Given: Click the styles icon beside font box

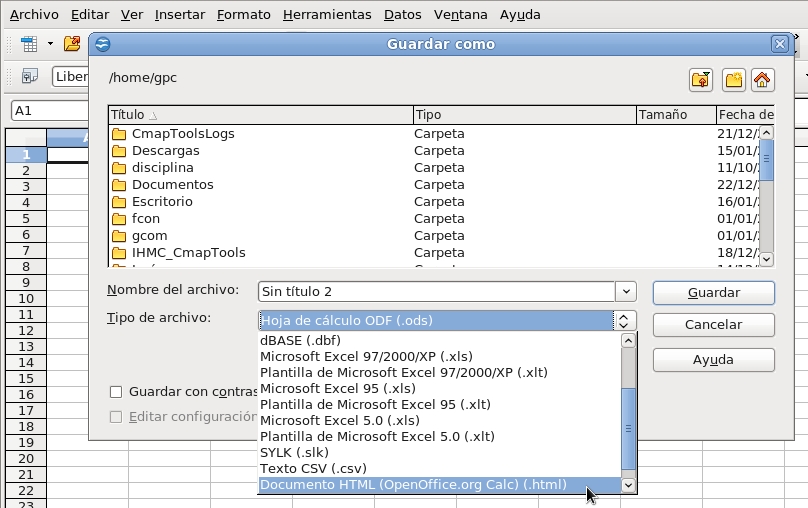Looking at the screenshot, I should tap(29, 76).
